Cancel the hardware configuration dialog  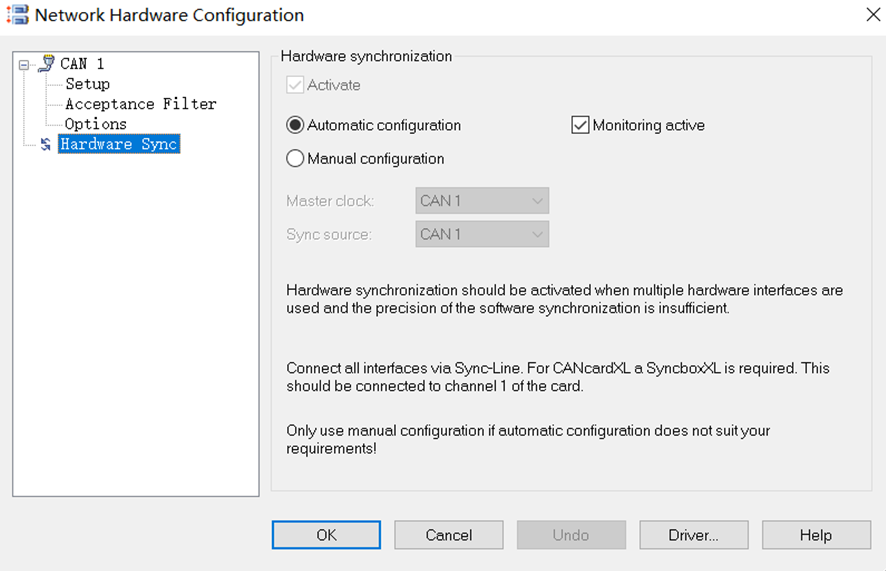(x=448, y=535)
